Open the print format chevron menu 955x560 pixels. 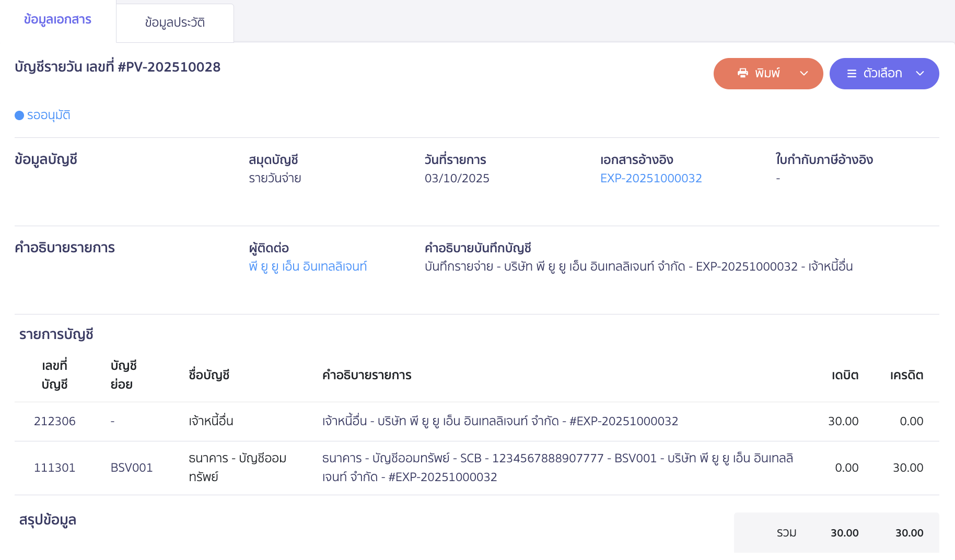point(804,73)
